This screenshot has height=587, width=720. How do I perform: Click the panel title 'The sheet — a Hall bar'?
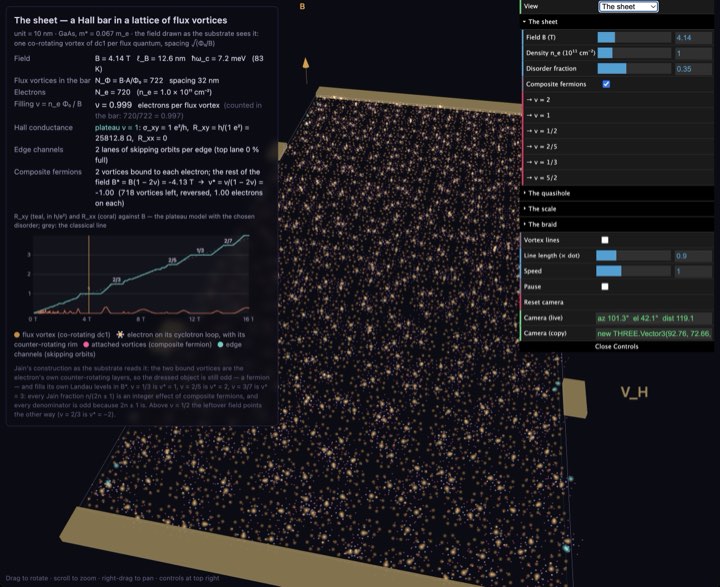(x=121, y=20)
